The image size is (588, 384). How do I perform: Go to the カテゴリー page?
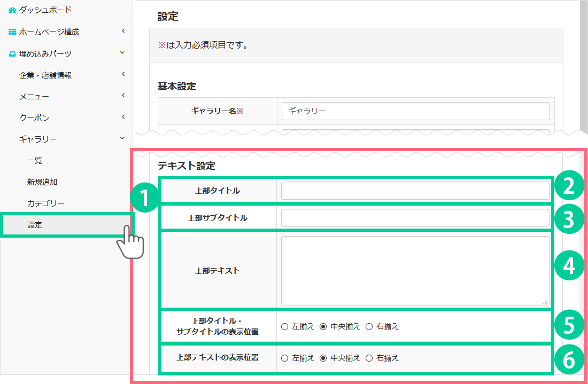[x=46, y=203]
